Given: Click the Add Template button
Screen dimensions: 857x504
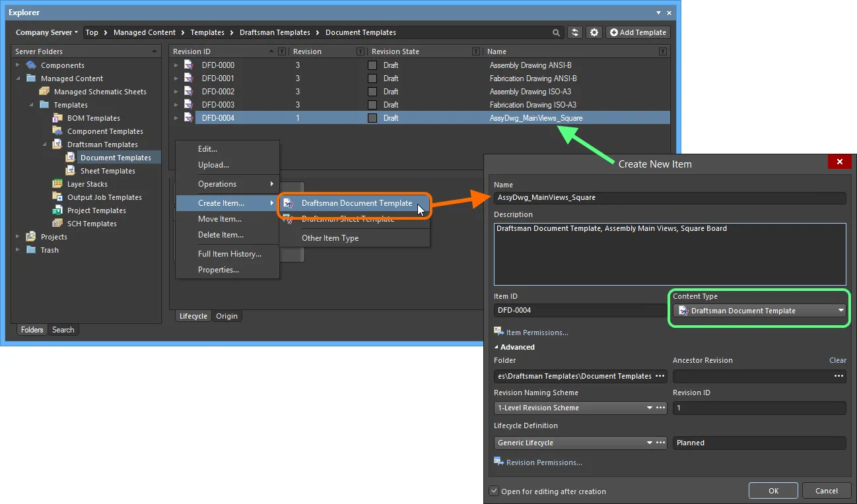Looking at the screenshot, I should pyautogui.click(x=638, y=32).
